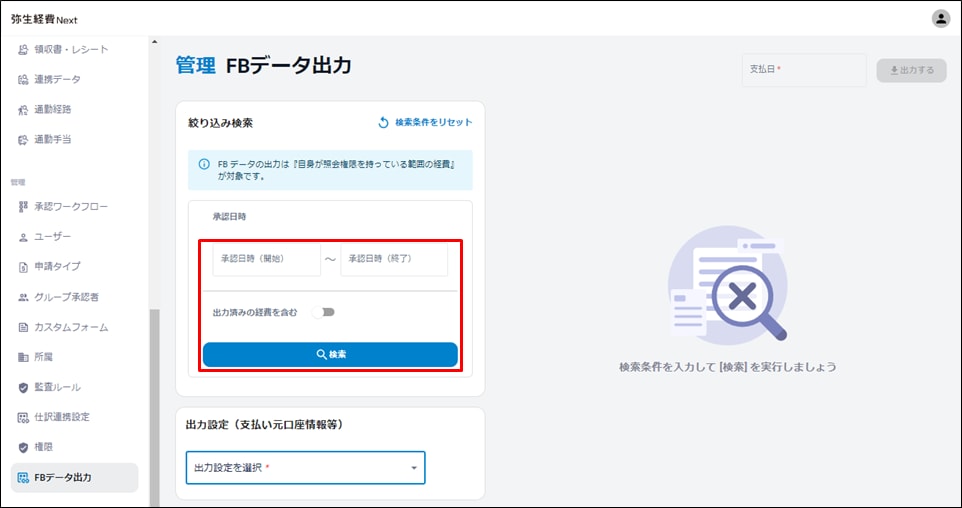Click the 仕訳連携設定 sidebar icon
The image size is (962, 508).
tap(23, 417)
